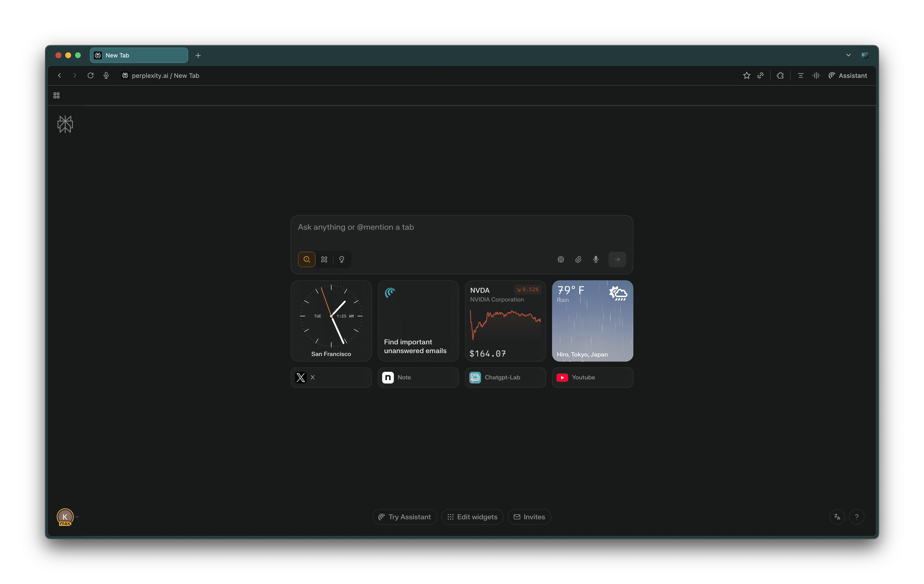Screen dimensions: 924x584
Task: Switch to Labs lightbulb mode
Action: [342, 259]
